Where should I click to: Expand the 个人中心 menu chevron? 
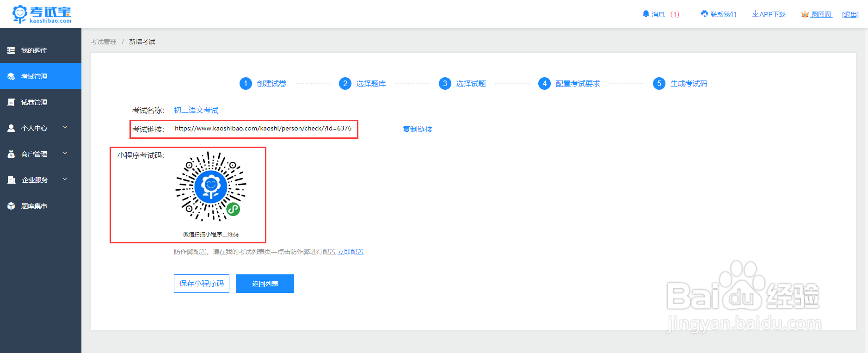65,127
